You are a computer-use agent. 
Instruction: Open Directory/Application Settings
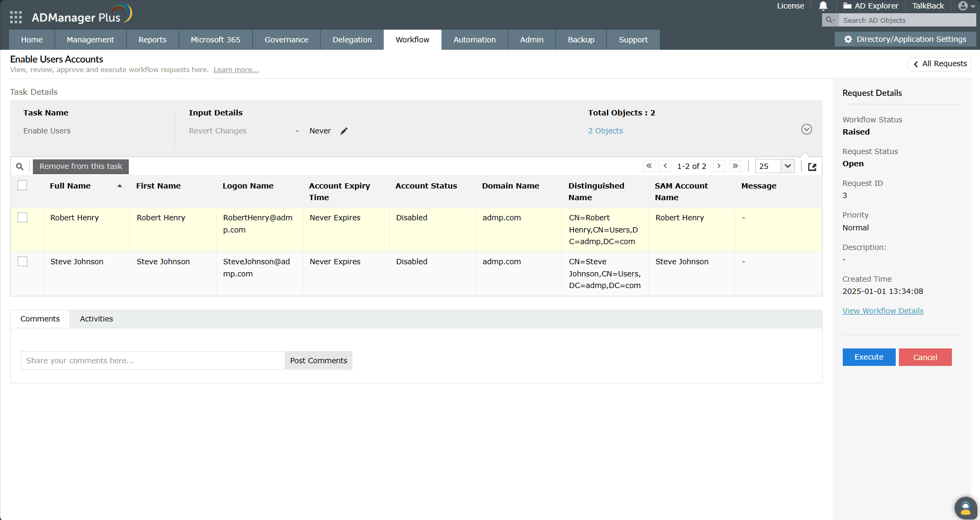click(x=905, y=39)
